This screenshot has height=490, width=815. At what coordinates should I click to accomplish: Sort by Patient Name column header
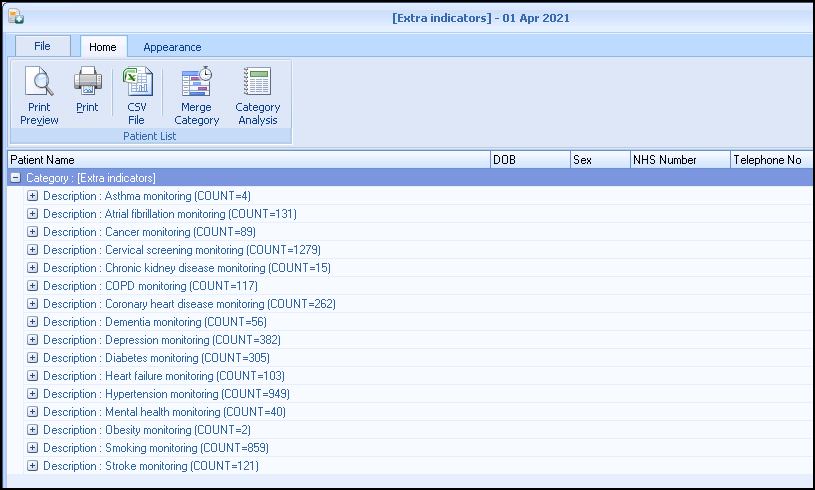(x=247, y=160)
